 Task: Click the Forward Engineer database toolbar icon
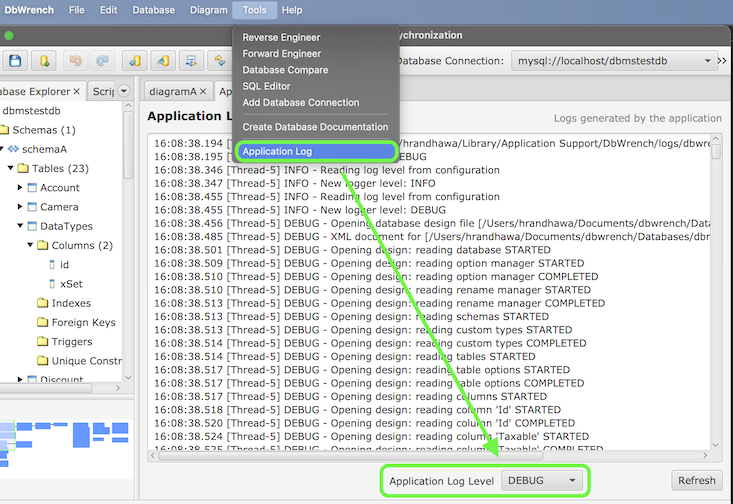(x=163, y=61)
